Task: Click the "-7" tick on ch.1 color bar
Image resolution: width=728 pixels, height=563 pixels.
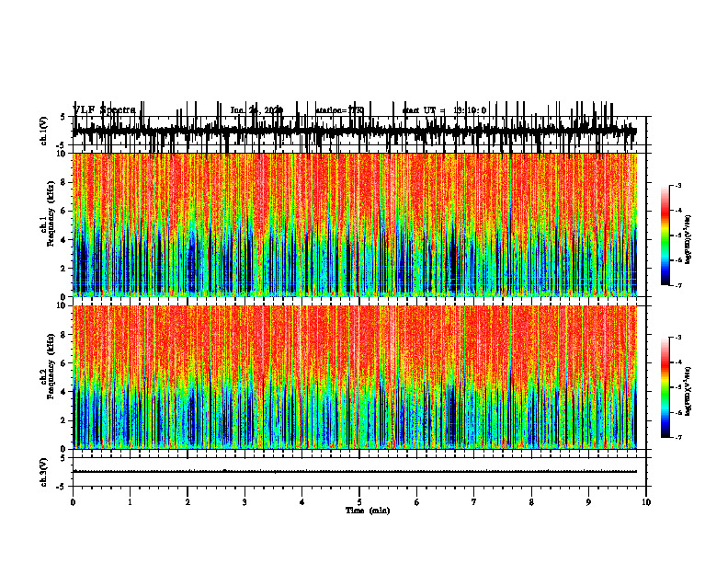Action: (x=677, y=285)
